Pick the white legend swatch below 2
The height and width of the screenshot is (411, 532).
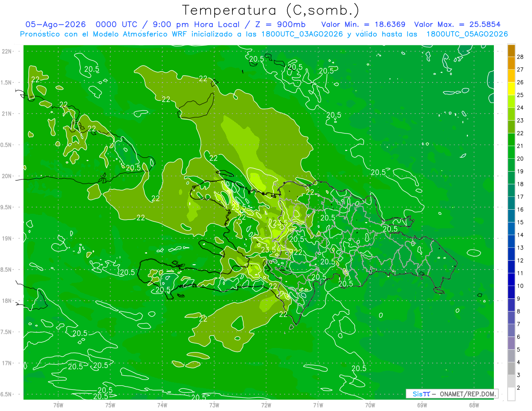(511, 394)
